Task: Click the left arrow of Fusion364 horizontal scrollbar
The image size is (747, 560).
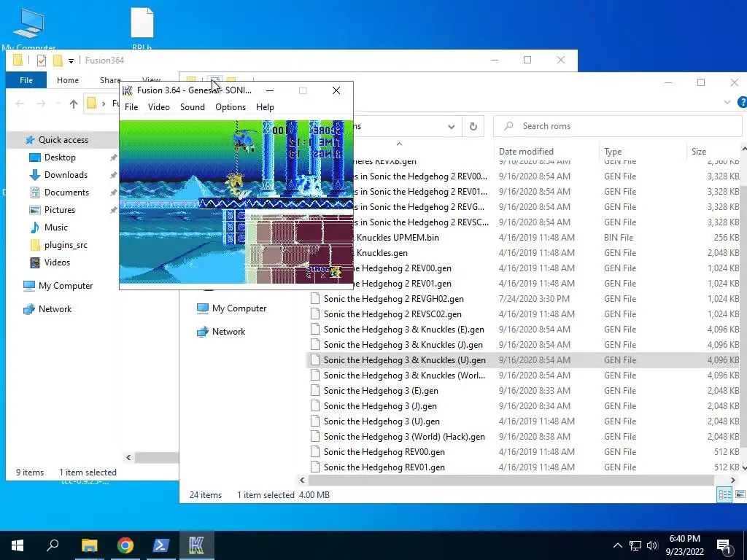Action: (x=128, y=458)
